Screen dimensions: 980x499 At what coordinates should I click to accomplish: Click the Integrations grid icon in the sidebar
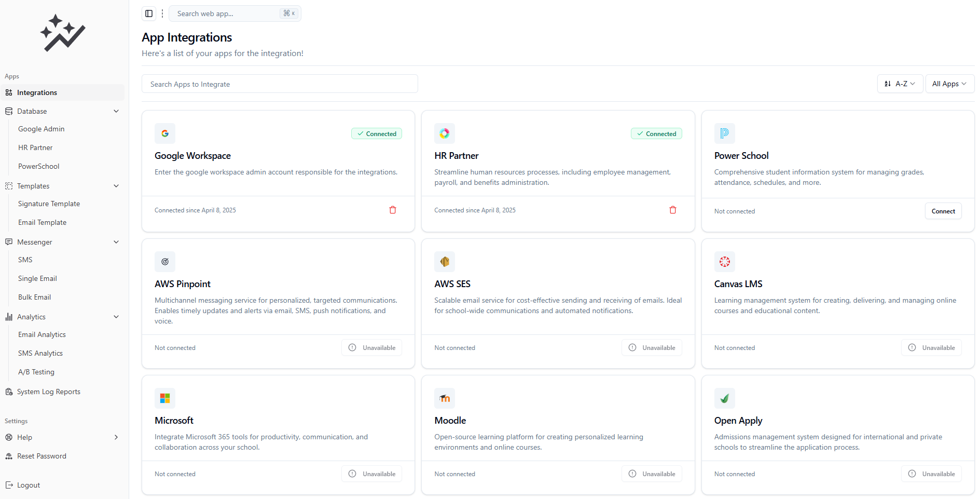[x=9, y=92]
